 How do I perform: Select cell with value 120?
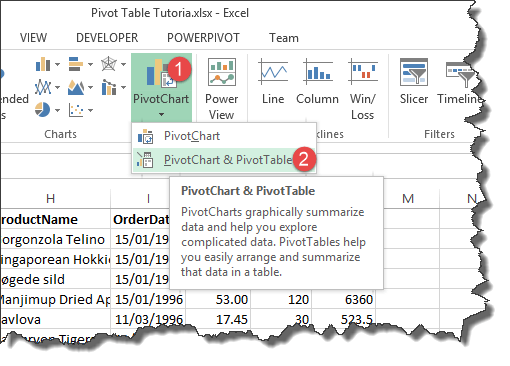point(281,299)
